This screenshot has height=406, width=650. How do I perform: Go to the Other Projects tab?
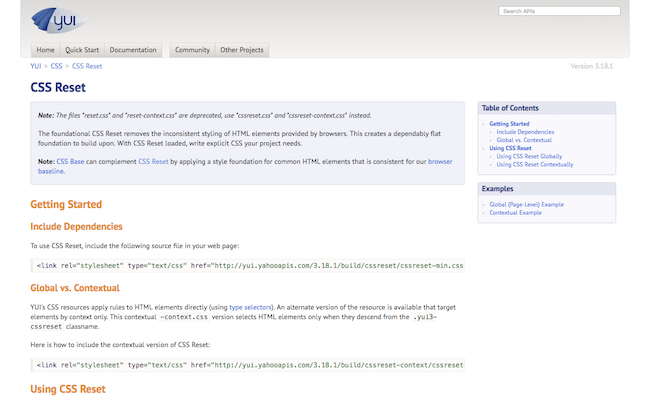pos(241,50)
